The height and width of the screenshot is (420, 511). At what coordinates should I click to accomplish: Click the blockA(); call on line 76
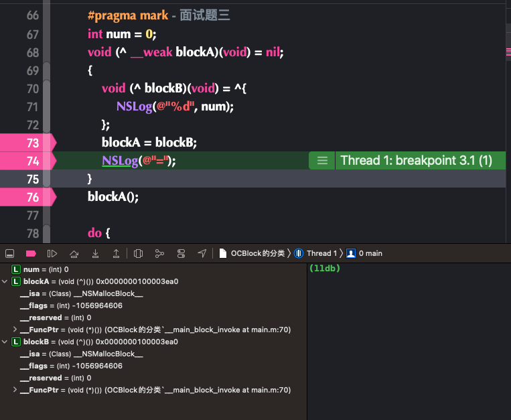pos(113,197)
